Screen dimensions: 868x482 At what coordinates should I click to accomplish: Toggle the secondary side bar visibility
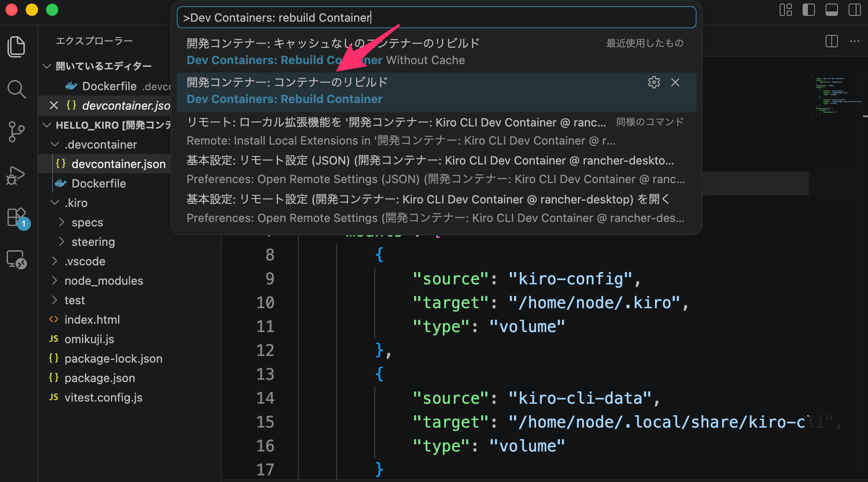854,10
